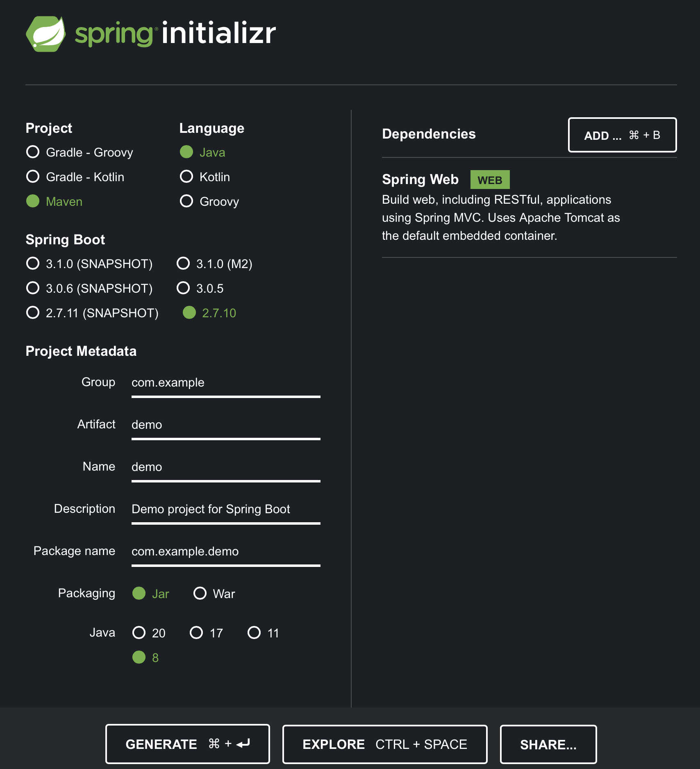Screen dimensions: 700x769
Task: Focus the Package name field
Action: tap(226, 552)
